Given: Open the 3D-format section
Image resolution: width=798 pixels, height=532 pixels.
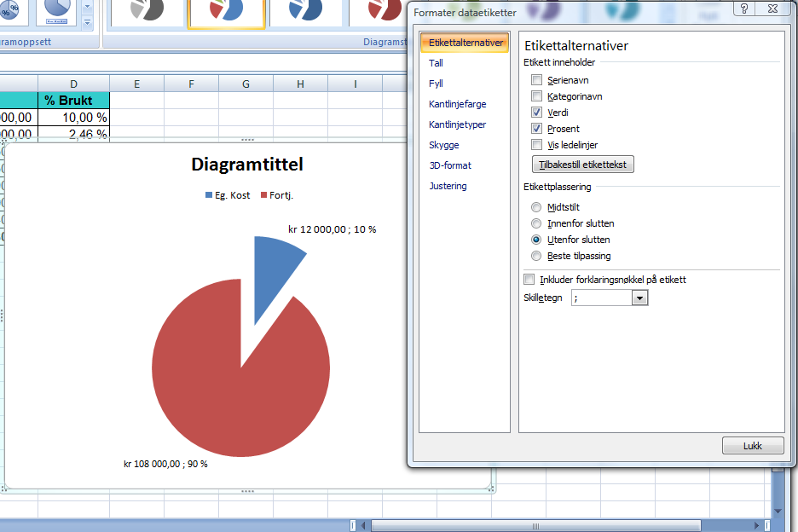Looking at the screenshot, I should pos(450,165).
